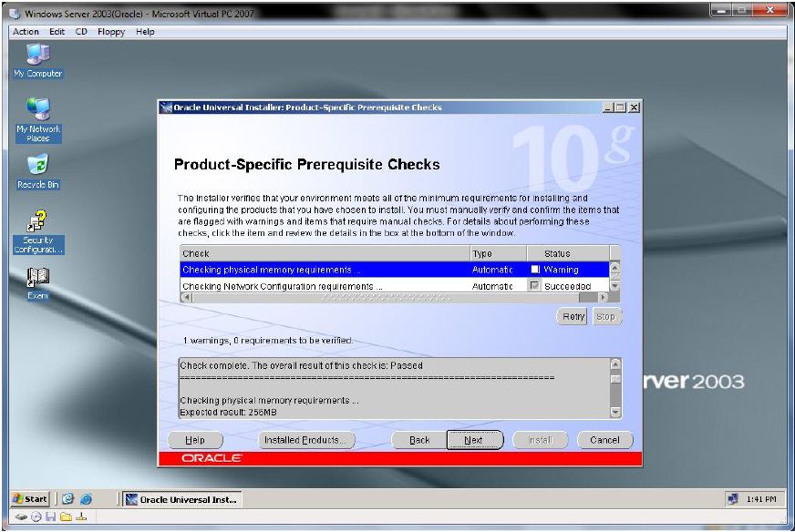Click the shared folder icon in Virtual PC status bar
This screenshot has height=532, width=795.
click(x=66, y=517)
